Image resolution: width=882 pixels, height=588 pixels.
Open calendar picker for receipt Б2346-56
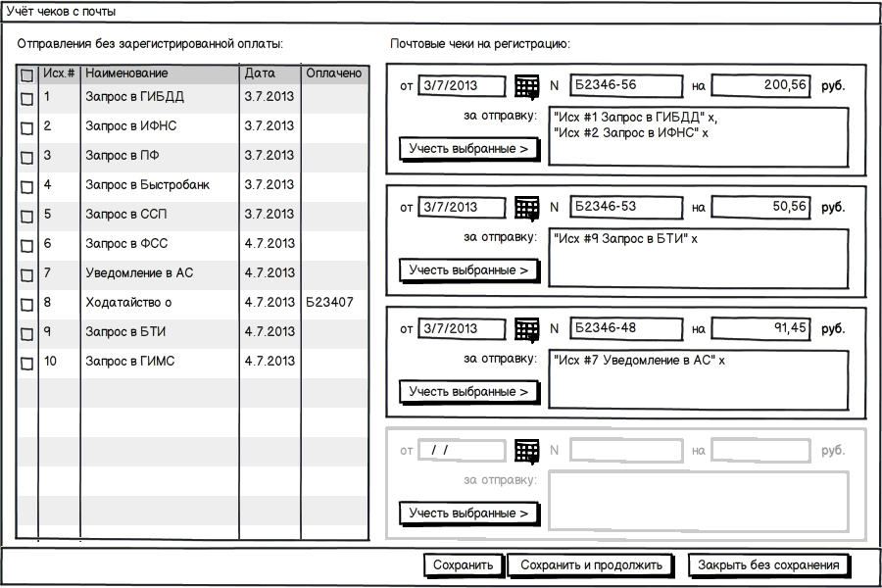[526, 86]
